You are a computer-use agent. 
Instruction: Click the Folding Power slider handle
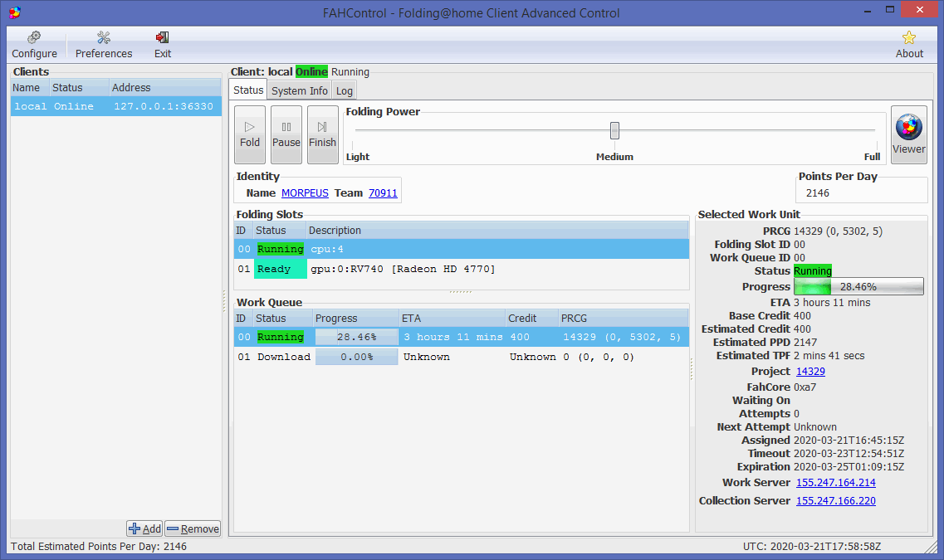pos(614,130)
